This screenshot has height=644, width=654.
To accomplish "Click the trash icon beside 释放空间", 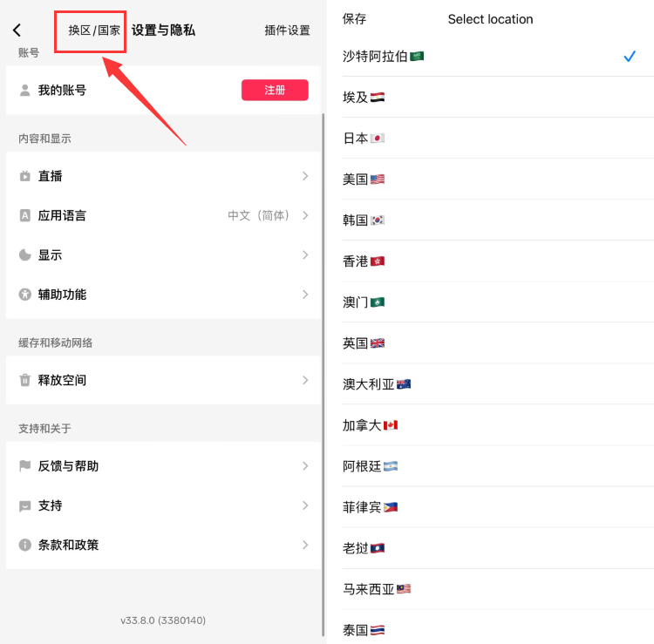I will click(25, 380).
